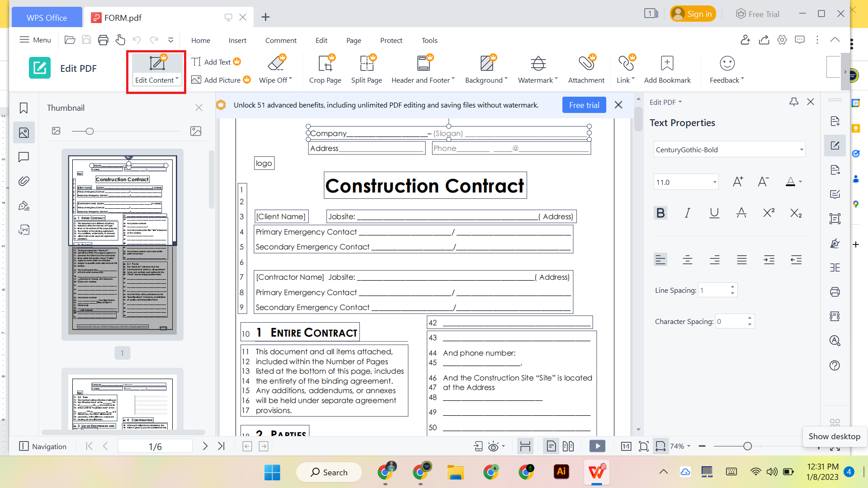Open the Print dialog from the quick toolbar
This screenshot has height=488, width=868.
coord(103,40)
